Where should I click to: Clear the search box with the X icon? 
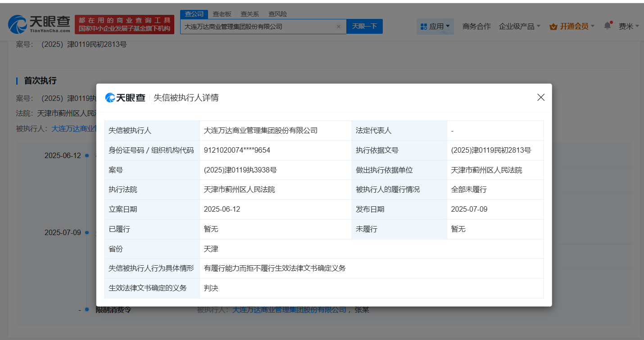pos(339,27)
